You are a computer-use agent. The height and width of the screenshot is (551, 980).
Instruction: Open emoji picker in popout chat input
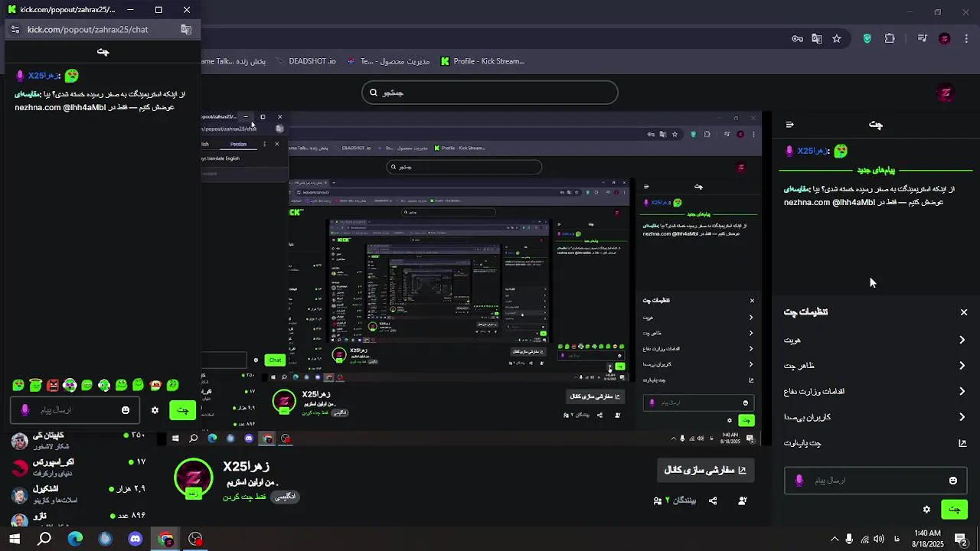pyautogui.click(x=126, y=410)
